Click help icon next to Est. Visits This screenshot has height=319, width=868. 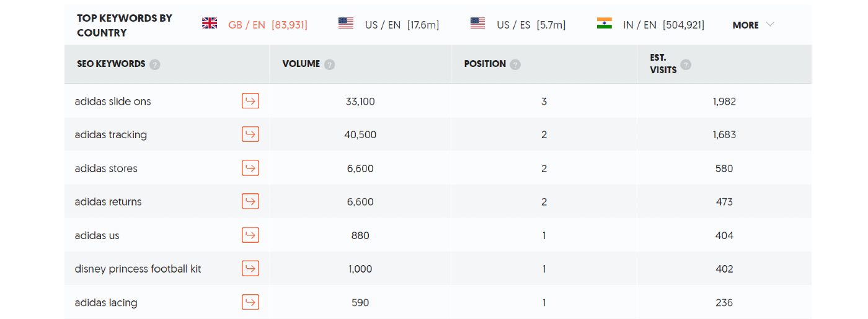(686, 64)
